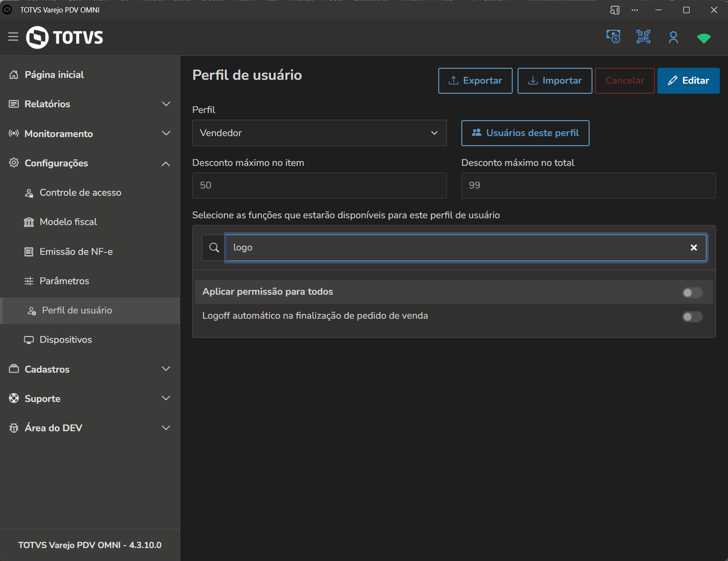Click the TOTVS logo in header
The width and height of the screenshot is (728, 561).
click(64, 37)
